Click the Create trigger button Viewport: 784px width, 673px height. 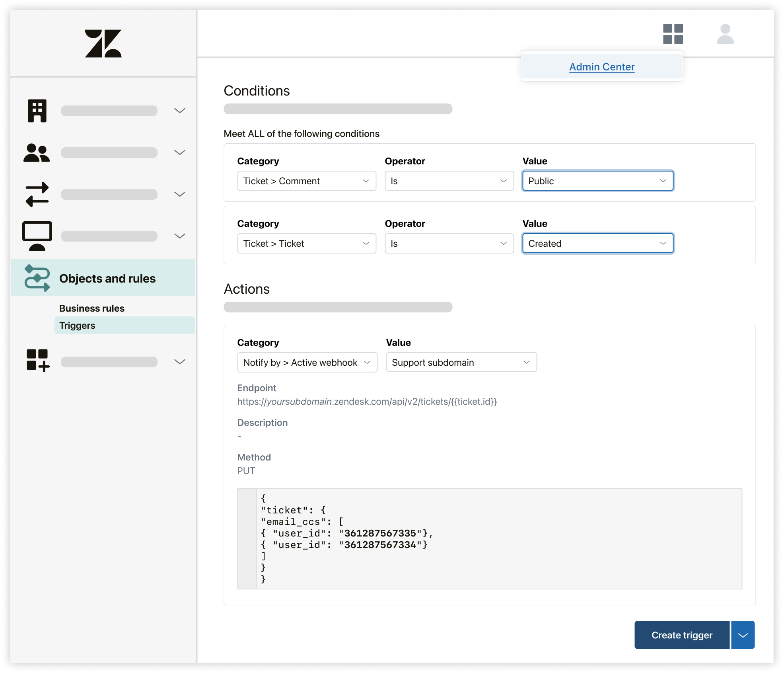(x=682, y=634)
